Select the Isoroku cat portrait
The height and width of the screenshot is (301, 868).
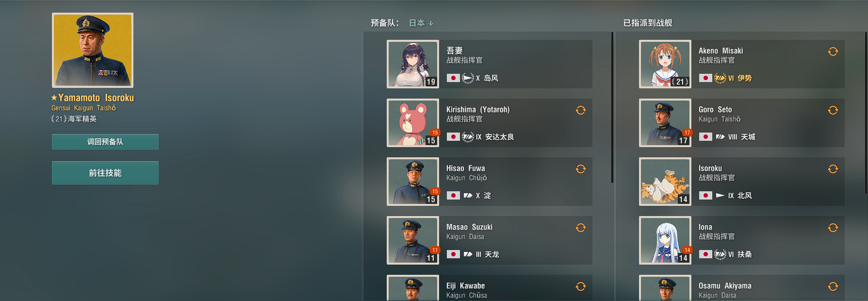(665, 182)
